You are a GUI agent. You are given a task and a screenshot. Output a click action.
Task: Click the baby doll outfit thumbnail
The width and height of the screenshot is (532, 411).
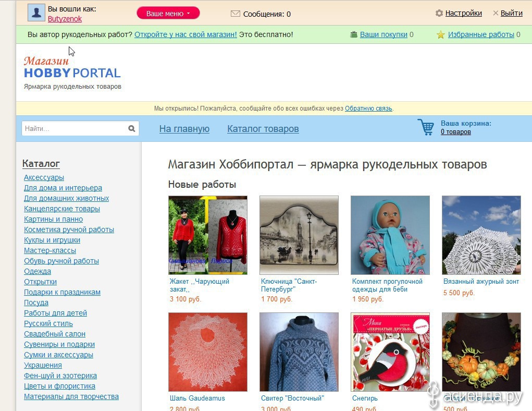[x=390, y=235]
